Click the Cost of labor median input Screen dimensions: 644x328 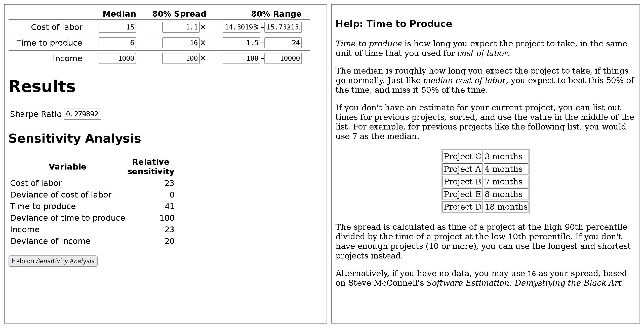coord(117,27)
